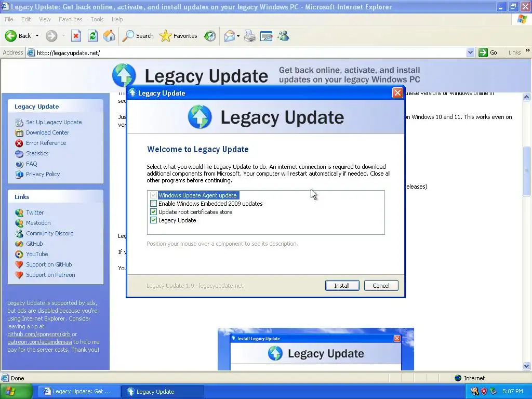Image resolution: width=532 pixels, height=399 pixels.
Task: Open the Messenger icon in IE toolbar
Action: (283, 36)
